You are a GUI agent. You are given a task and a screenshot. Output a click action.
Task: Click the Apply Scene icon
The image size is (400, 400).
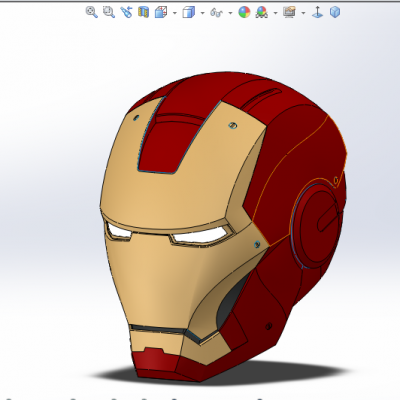pos(262,12)
